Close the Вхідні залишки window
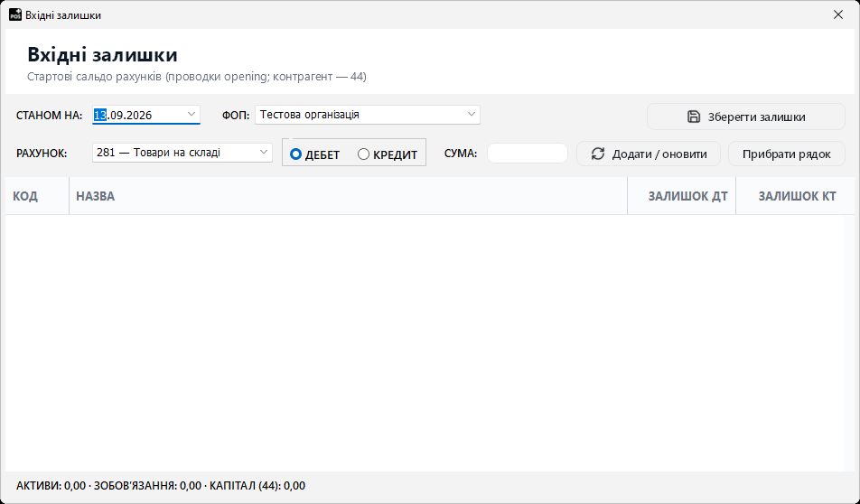 [x=838, y=14]
